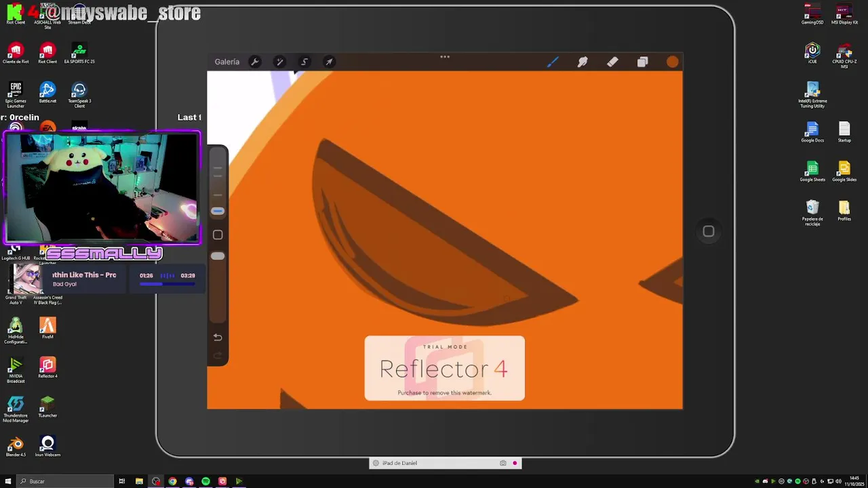The width and height of the screenshot is (868, 488).
Task: Click the brush size slider handle
Action: [x=218, y=211]
